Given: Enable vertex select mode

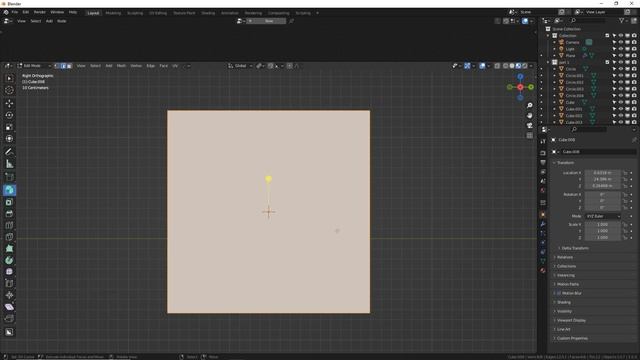Looking at the screenshot, I should click(x=57, y=66).
